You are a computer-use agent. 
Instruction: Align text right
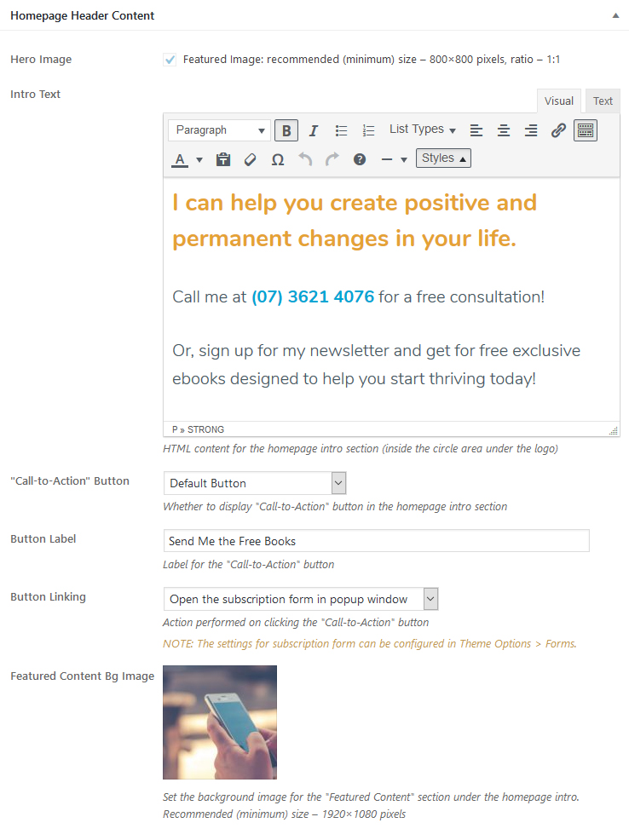pyautogui.click(x=530, y=130)
